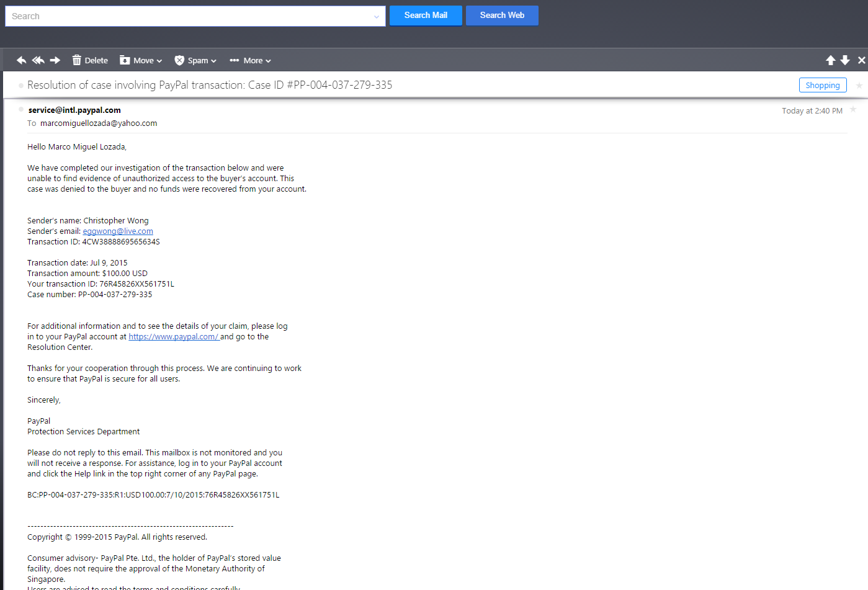Click the 'Today at 2:40 PM' timestamp
868x590 pixels.
pos(812,111)
